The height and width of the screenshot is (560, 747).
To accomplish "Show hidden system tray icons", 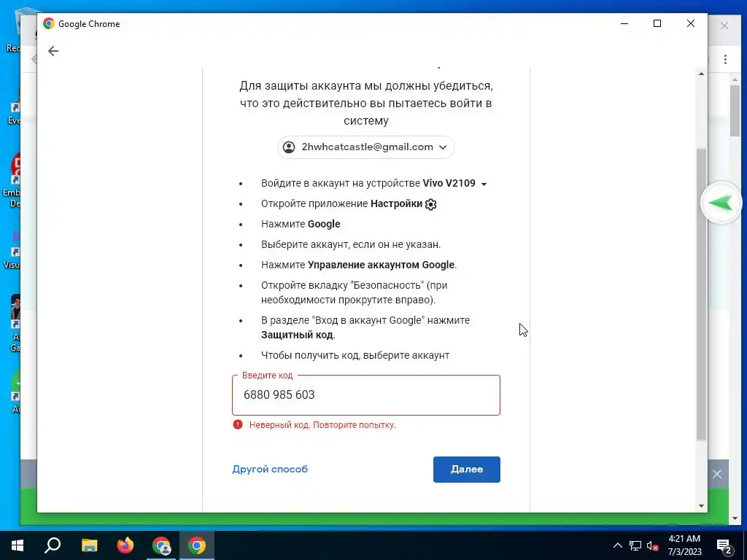I will 617,545.
